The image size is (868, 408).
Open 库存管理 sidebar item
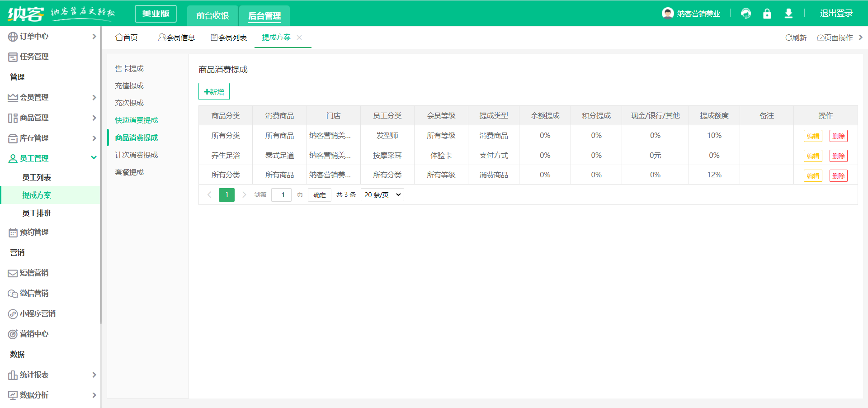click(x=34, y=138)
